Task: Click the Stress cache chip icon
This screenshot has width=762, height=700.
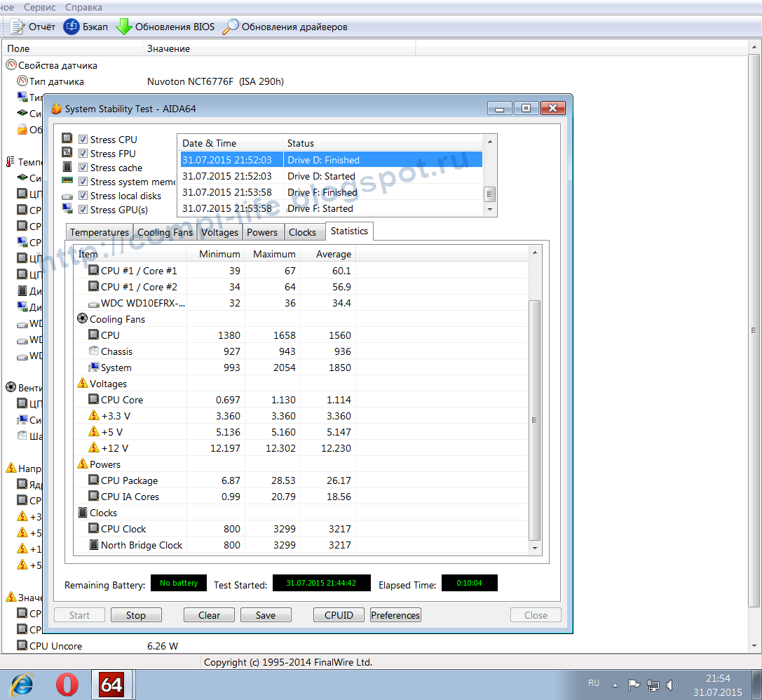Action: tap(67, 167)
